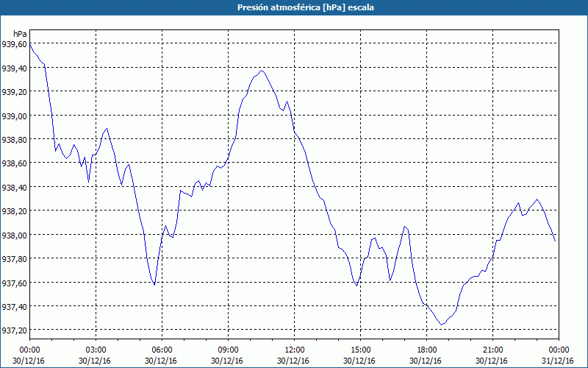
Task: Click the 938,20 y-axis value
Action: point(14,210)
